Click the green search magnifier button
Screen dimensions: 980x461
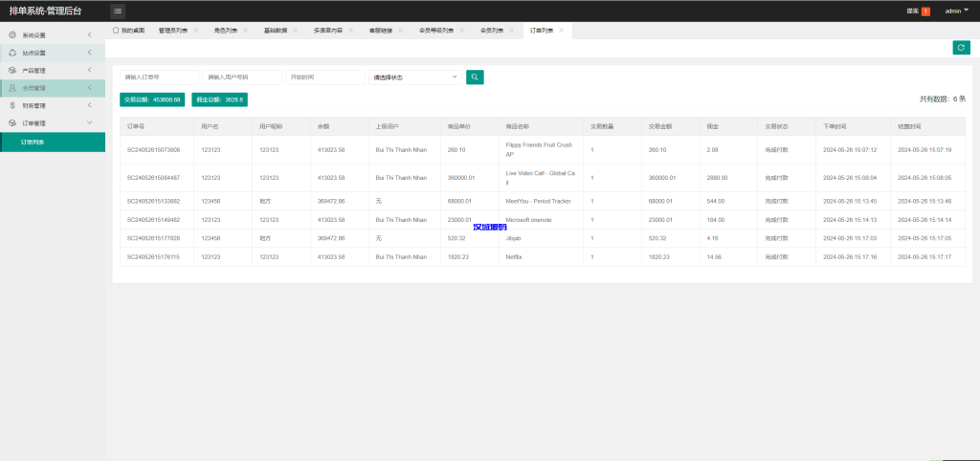[475, 77]
